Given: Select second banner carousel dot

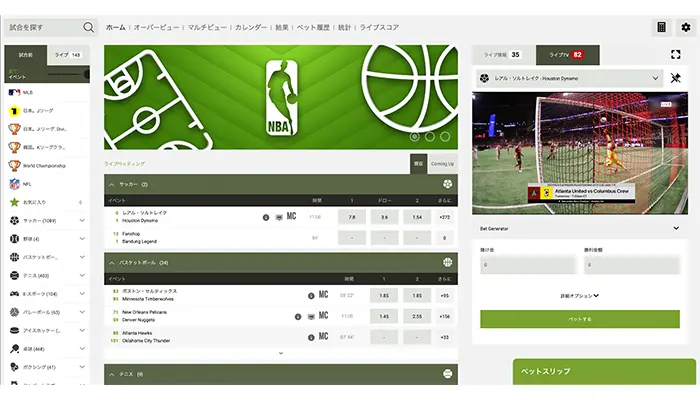Looking at the screenshot, I should (x=429, y=137).
